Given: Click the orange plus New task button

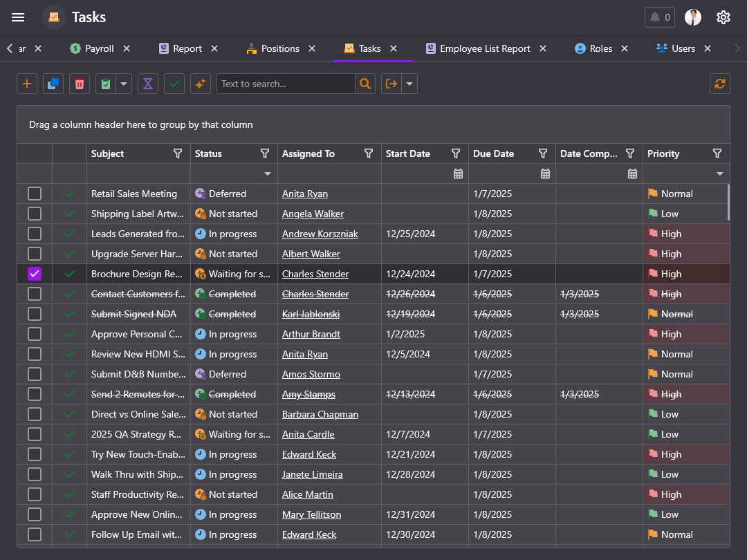Looking at the screenshot, I should point(27,84).
